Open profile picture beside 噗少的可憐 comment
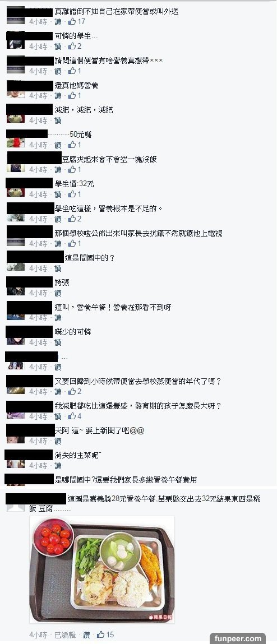 pyautogui.click(x=16, y=341)
